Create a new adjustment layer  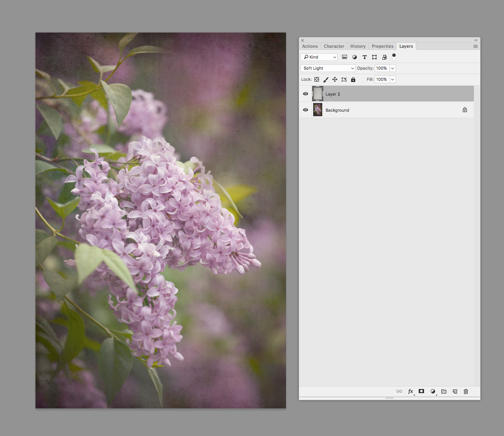coord(432,391)
